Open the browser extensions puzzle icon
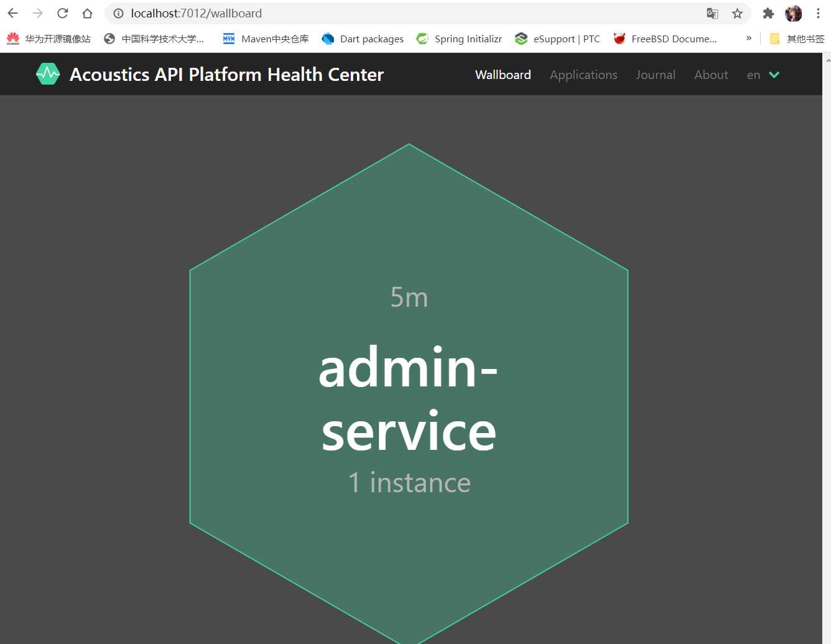This screenshot has height=644, width=831. coord(768,13)
